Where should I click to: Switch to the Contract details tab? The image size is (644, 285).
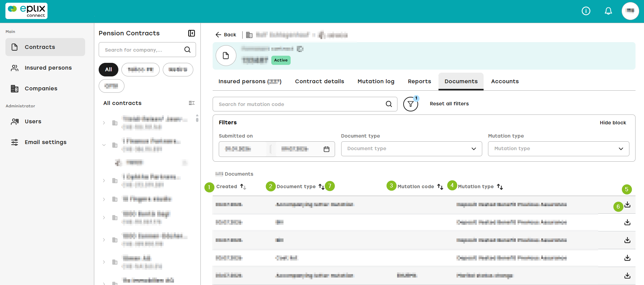[x=319, y=82]
